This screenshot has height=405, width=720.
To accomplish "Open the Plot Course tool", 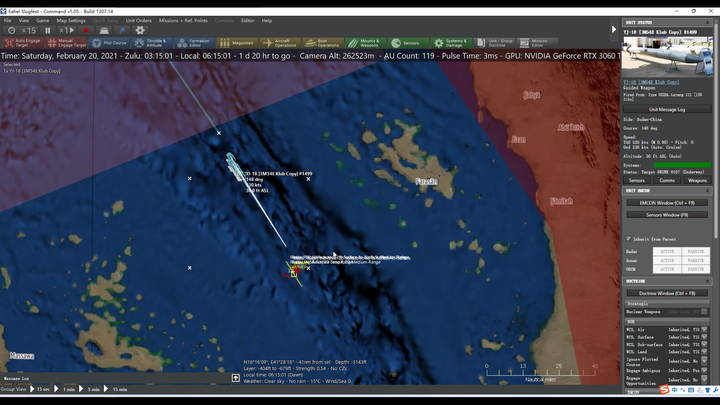I will 112,43.
